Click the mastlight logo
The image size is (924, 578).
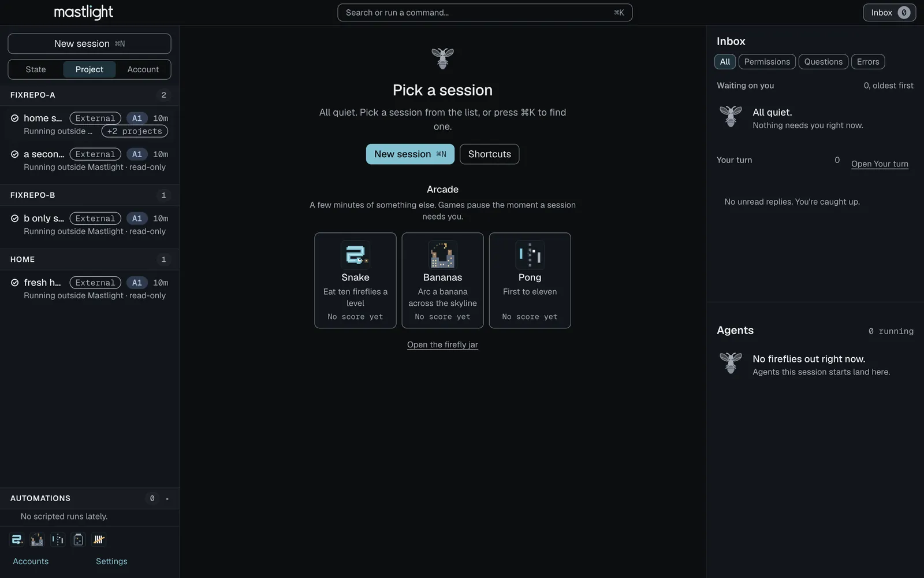[x=84, y=12]
